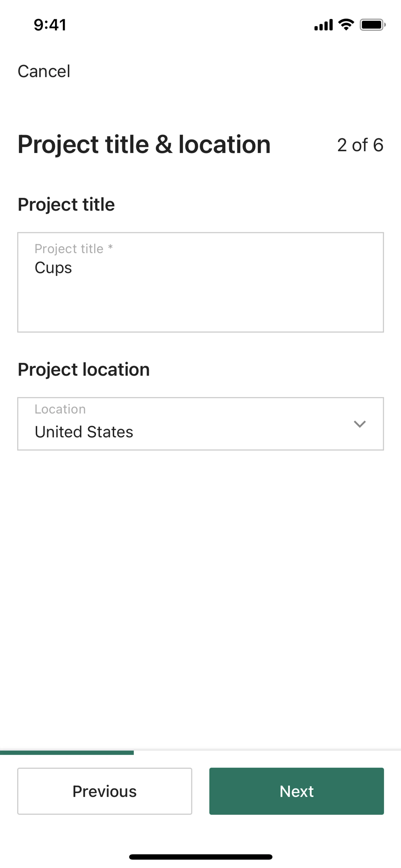Image resolution: width=401 pixels, height=868 pixels.
Task: Tap the "Project location" section heading
Action: point(84,369)
